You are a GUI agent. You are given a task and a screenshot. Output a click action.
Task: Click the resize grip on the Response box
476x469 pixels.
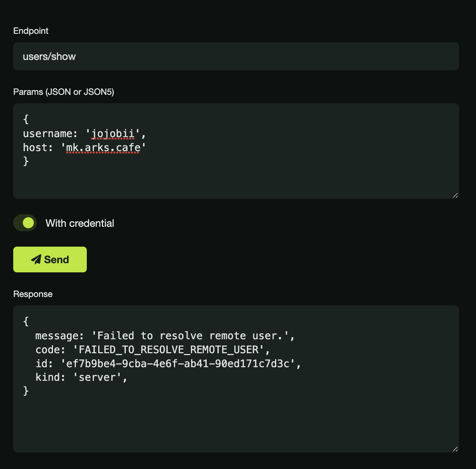click(455, 449)
